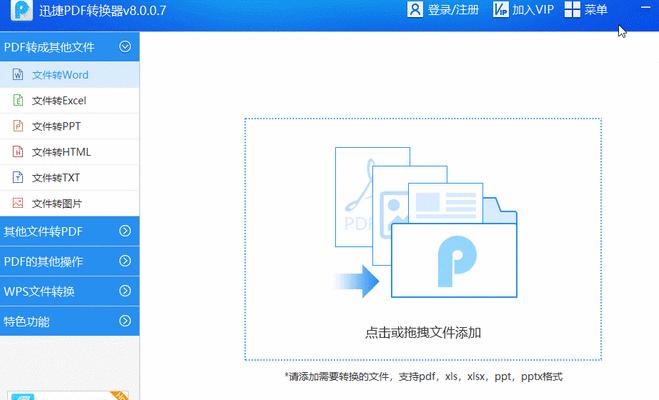Image resolution: width=659 pixels, height=400 pixels.
Task: Click the folder illustration to add files
Action: coord(425,222)
